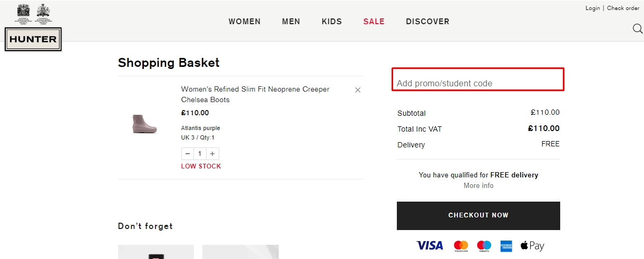Click the Mastercard payment icon
The image size is (644, 259).
tap(461, 245)
